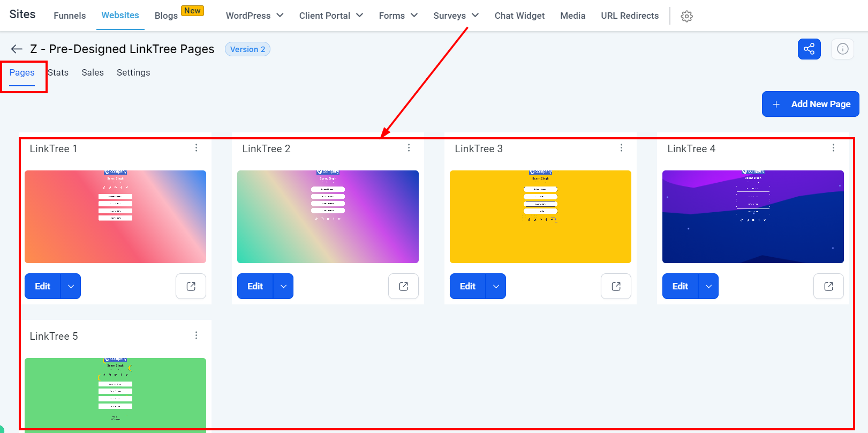The width and height of the screenshot is (868, 433).
Task: Preview LinkTree 4 via the external link icon
Action: click(829, 286)
